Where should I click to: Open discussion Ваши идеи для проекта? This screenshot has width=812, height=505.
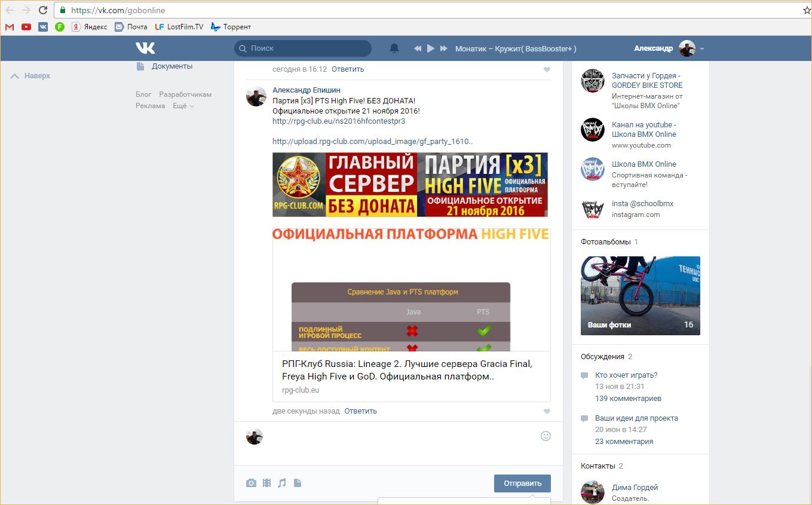coord(636,418)
